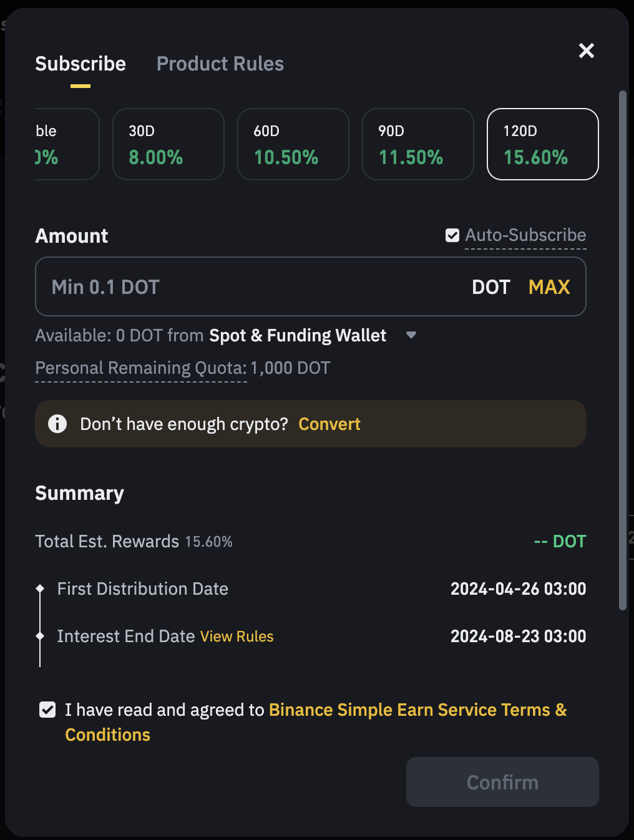The image size is (634, 840).
Task: Select the partially hidden Flexible duration card
Action: coord(67,144)
